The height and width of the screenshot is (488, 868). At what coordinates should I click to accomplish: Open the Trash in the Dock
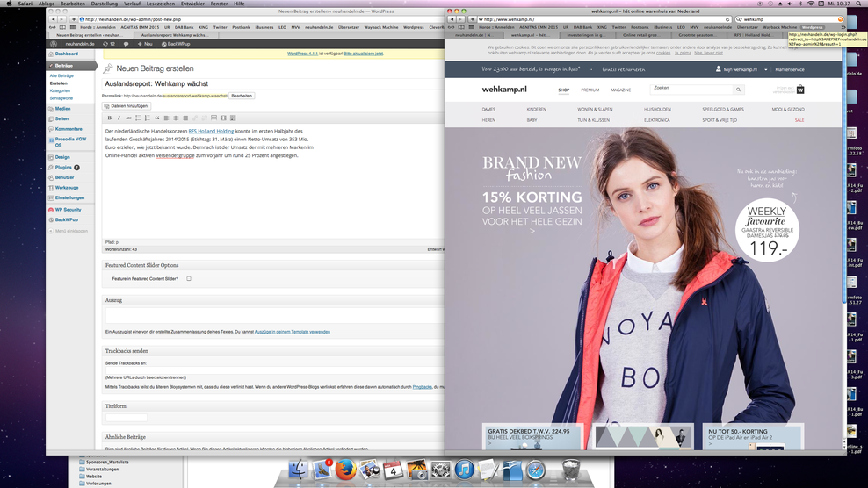point(570,470)
